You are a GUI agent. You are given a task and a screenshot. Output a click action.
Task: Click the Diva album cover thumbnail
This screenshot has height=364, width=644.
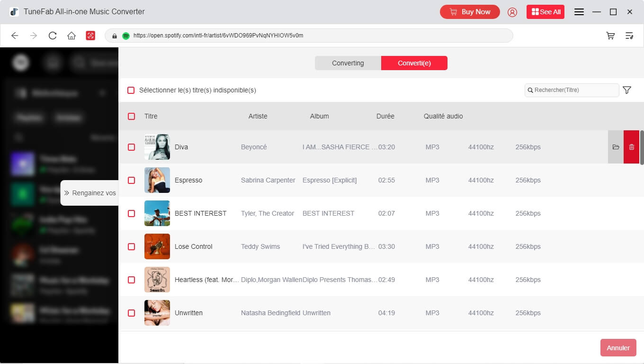click(157, 147)
